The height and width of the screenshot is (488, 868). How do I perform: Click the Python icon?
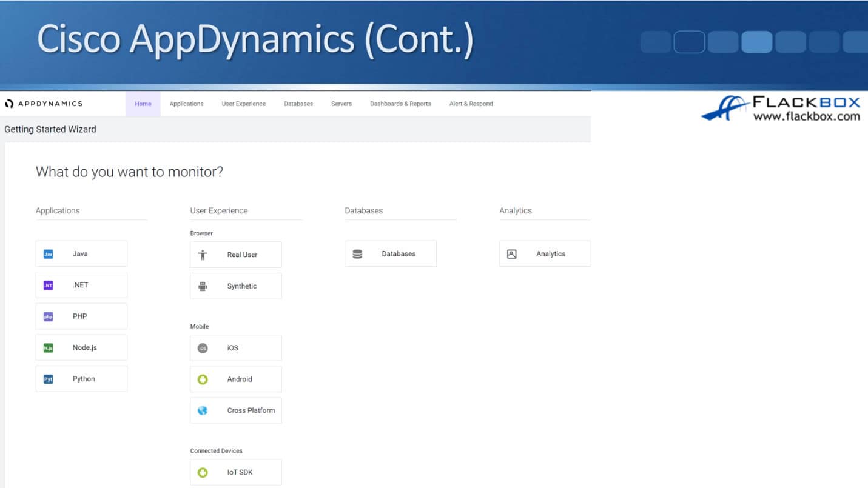coord(49,379)
